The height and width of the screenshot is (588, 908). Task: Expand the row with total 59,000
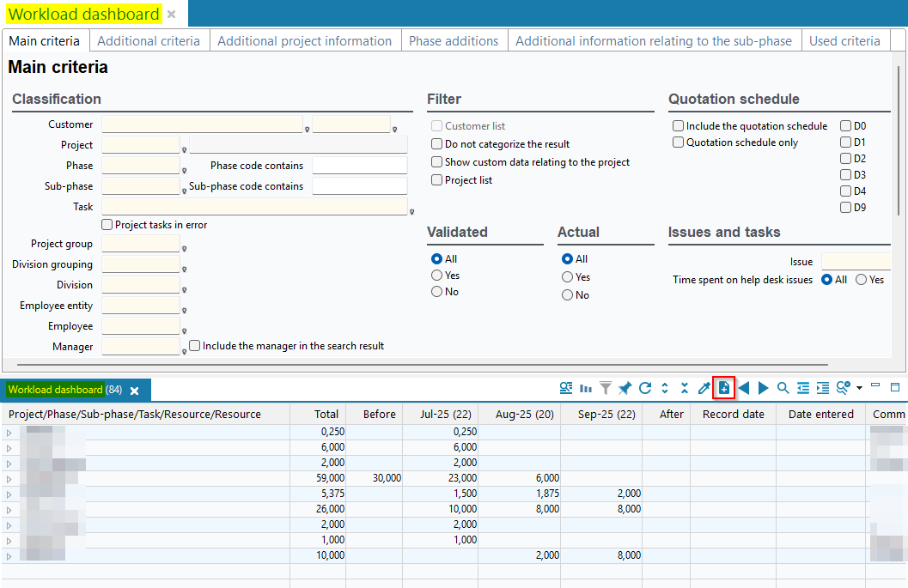click(9, 478)
